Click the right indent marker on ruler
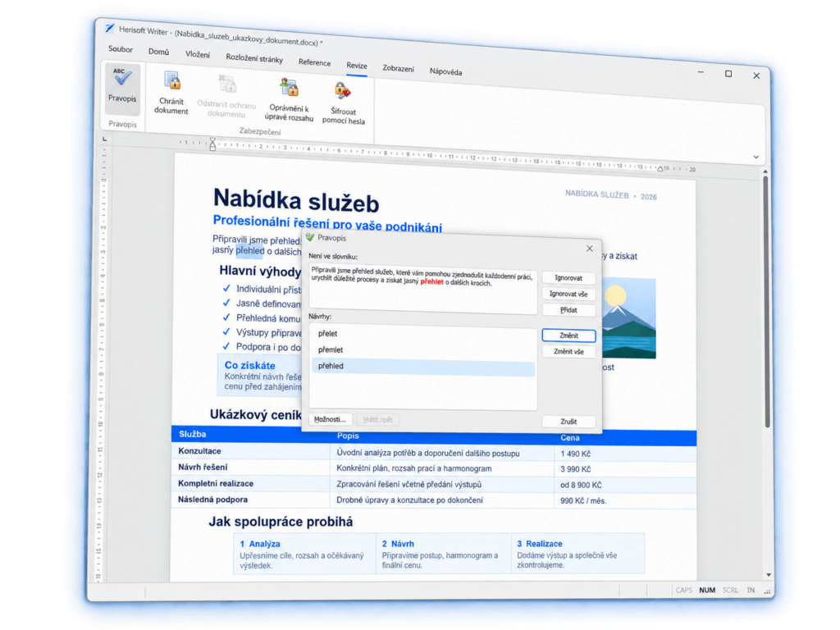The width and height of the screenshot is (840, 630). (x=660, y=168)
